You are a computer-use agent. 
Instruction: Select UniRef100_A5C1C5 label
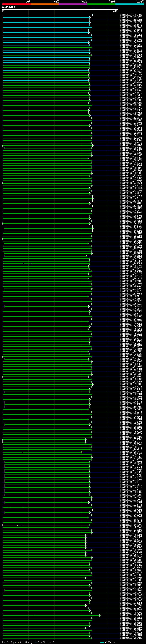click(x=131, y=115)
